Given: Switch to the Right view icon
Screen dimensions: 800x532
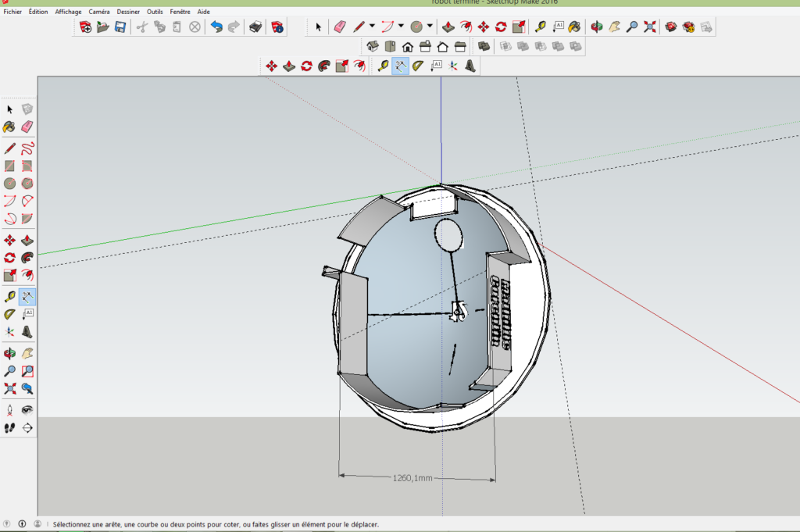Looking at the screenshot, I should tap(425, 47).
